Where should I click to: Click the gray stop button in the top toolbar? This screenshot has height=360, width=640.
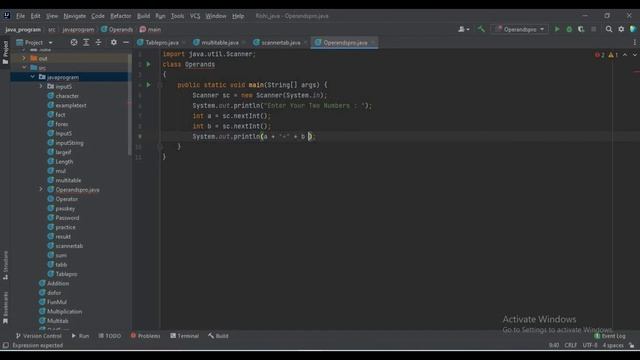click(593, 29)
